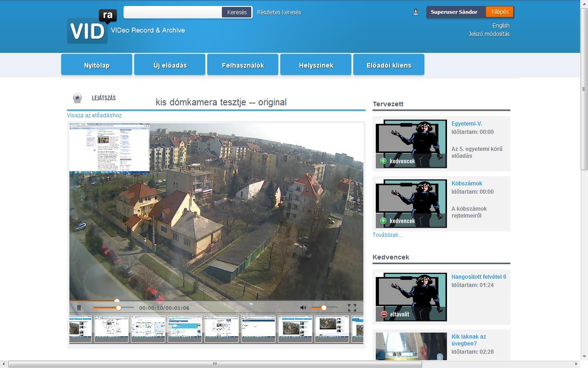This screenshot has width=588, height=368.
Task: Adjust the volume slider beside the speaker icon
Action: point(324,308)
